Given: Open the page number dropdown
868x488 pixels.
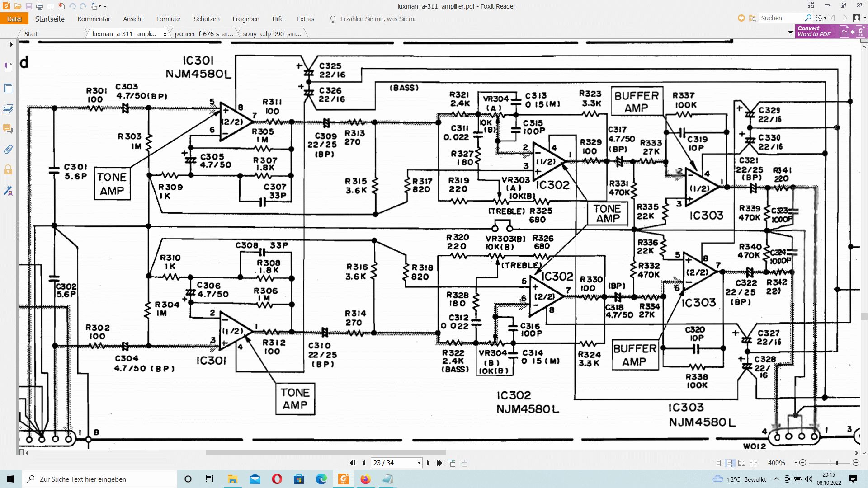Looking at the screenshot, I should click(419, 463).
